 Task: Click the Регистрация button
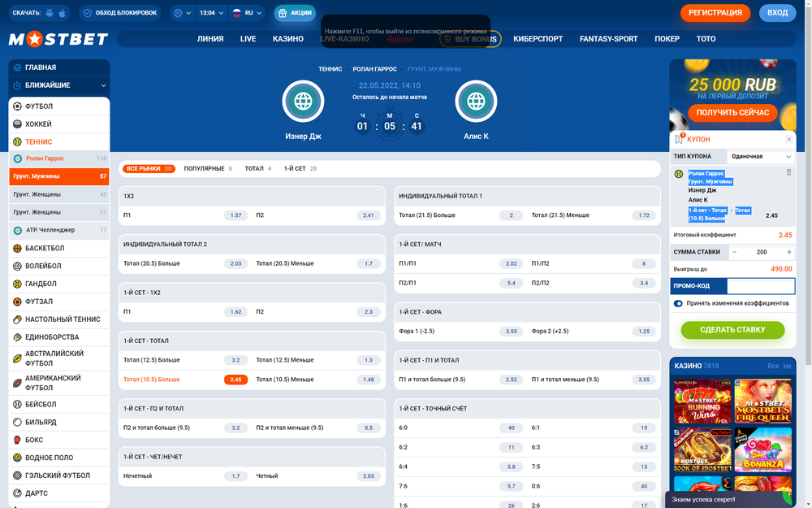[x=715, y=13]
